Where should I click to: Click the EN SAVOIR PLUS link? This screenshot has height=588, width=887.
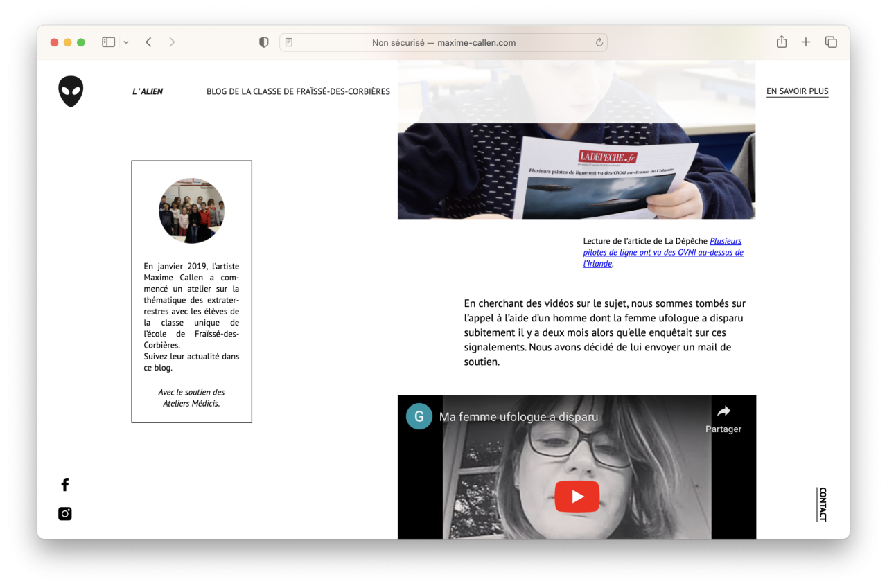click(x=797, y=91)
